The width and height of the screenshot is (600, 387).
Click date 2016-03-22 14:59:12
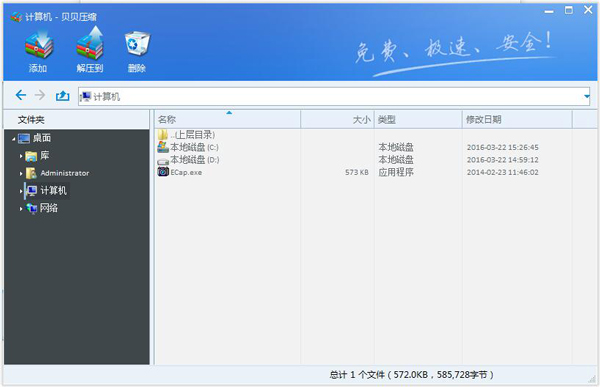(x=502, y=160)
